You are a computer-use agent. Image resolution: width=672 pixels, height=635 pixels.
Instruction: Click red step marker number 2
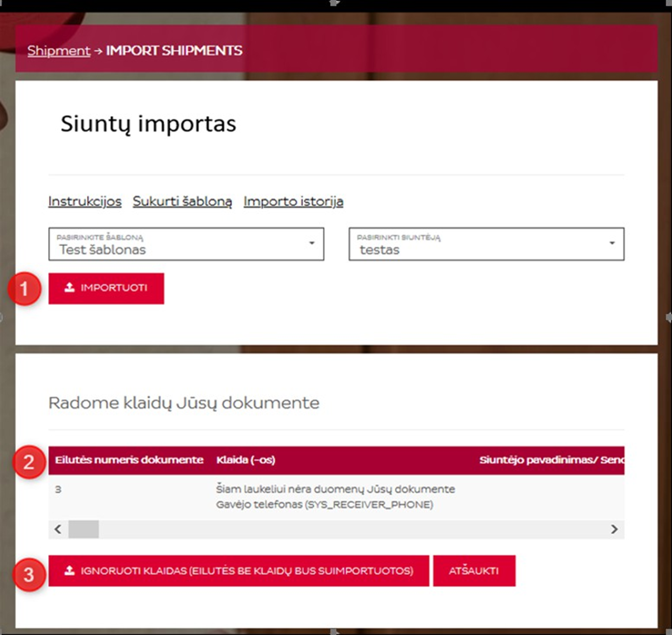[x=29, y=462]
